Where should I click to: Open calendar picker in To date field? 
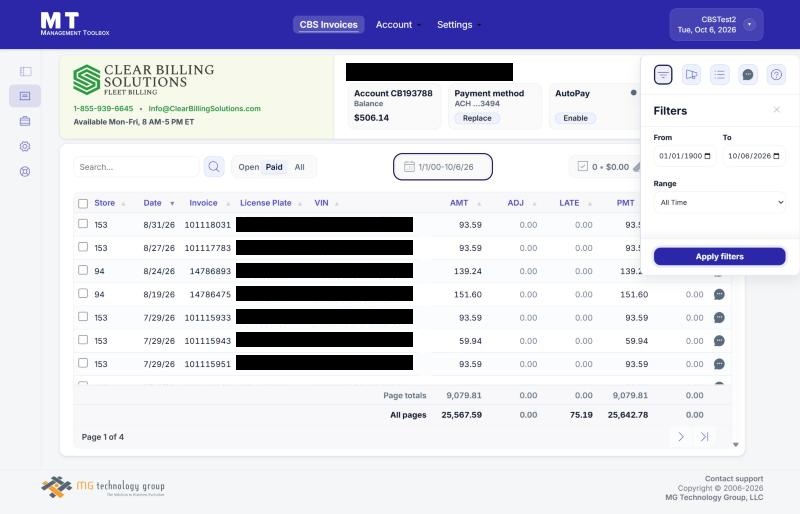coord(777,156)
